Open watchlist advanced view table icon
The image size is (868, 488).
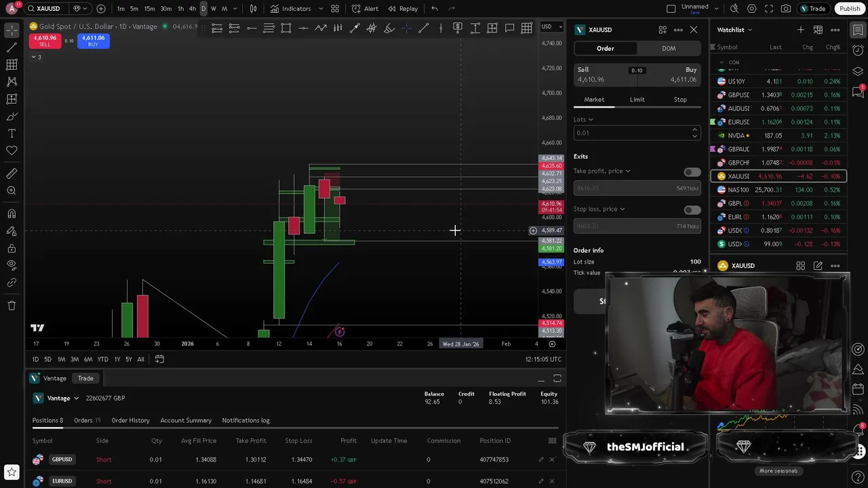tap(818, 30)
